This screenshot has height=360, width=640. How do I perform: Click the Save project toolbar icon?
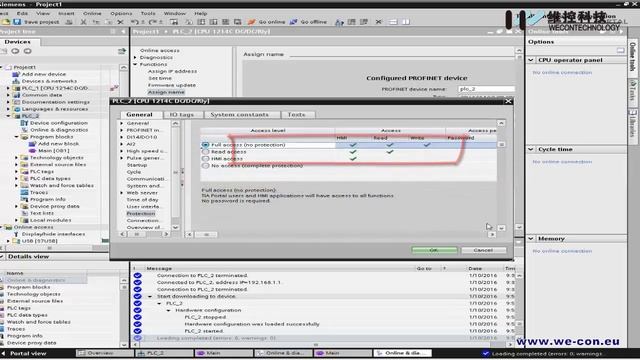17,22
